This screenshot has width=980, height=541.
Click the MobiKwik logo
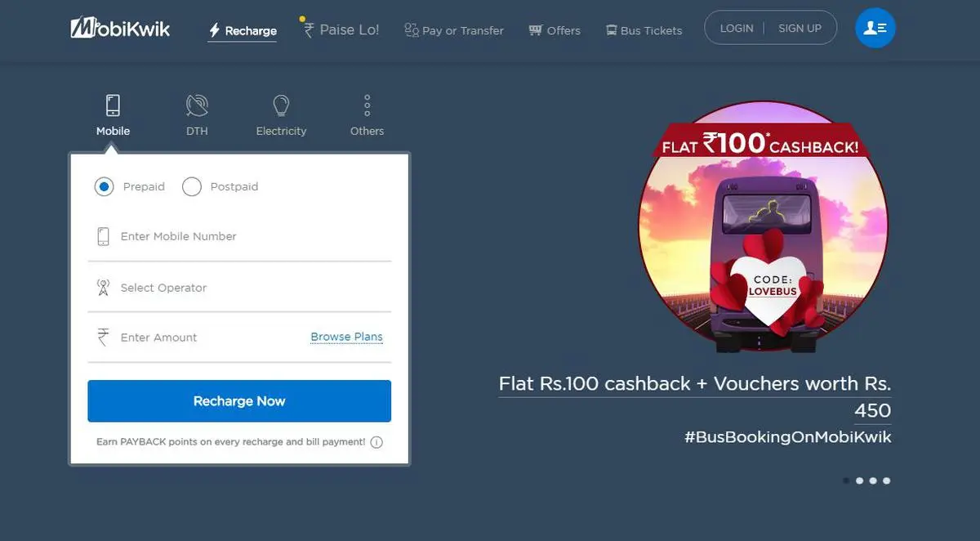(120, 29)
